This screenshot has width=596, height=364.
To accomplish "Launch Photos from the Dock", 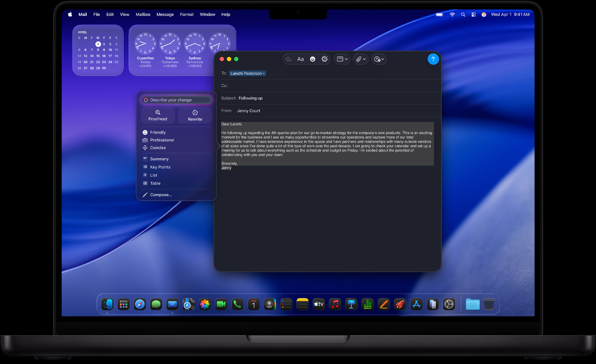I will (x=205, y=304).
